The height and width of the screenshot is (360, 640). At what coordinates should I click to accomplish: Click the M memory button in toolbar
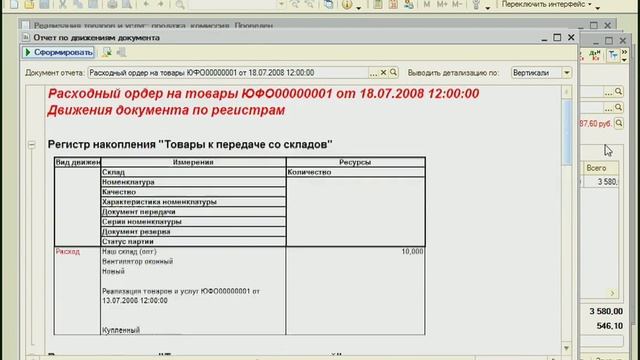[x=427, y=4]
